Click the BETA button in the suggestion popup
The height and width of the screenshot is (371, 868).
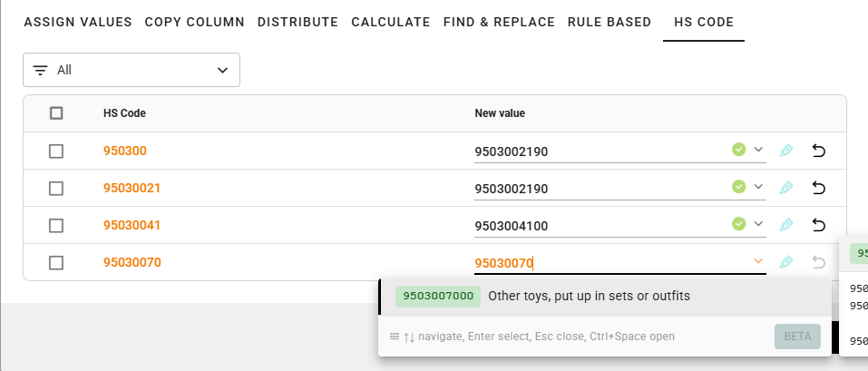pos(797,337)
